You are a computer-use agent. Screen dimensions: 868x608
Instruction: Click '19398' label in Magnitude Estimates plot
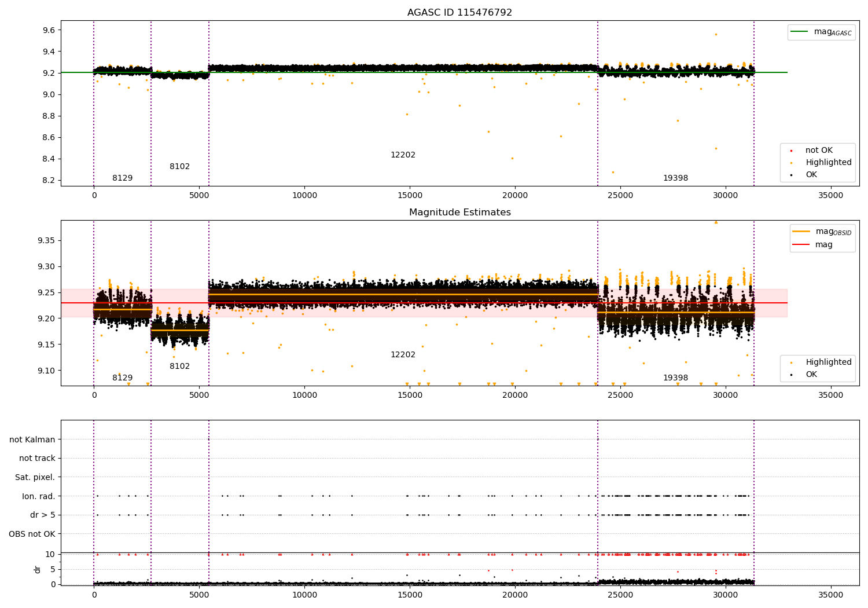click(x=675, y=378)
